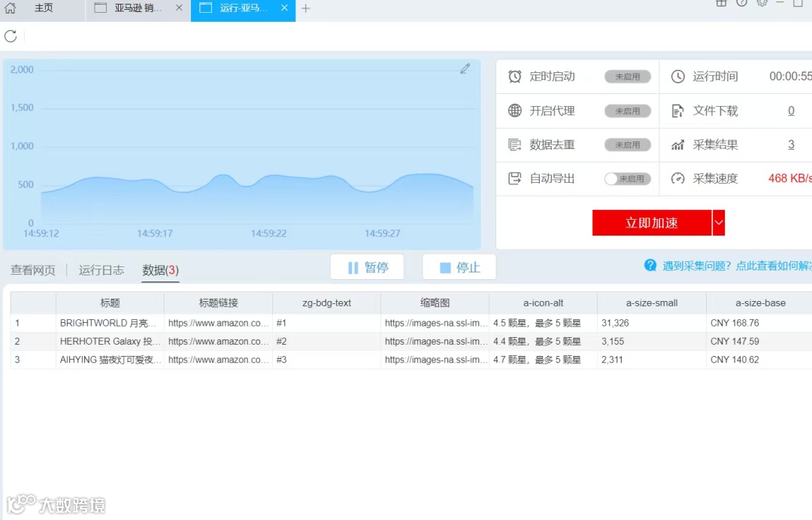Click the 00:00:55 run time value
Viewport: 812px width, 520px height.
[x=790, y=76]
